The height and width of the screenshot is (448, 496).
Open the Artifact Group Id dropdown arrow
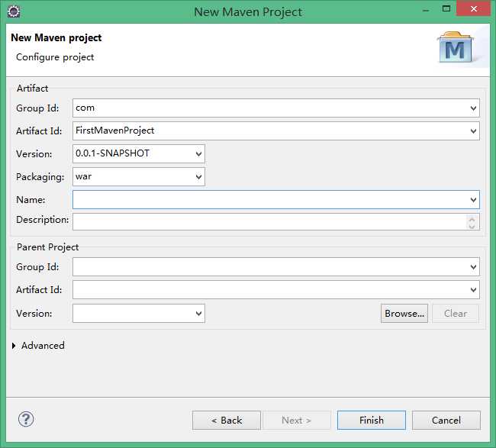[x=473, y=108]
